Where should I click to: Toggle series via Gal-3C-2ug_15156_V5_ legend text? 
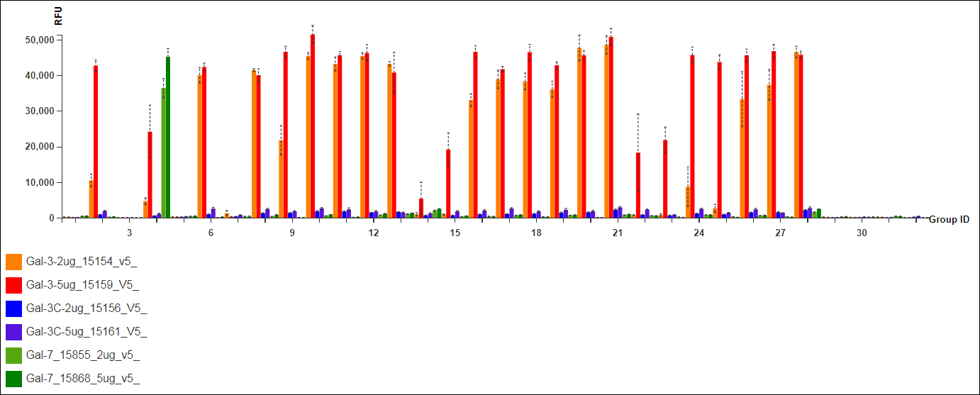(x=87, y=308)
